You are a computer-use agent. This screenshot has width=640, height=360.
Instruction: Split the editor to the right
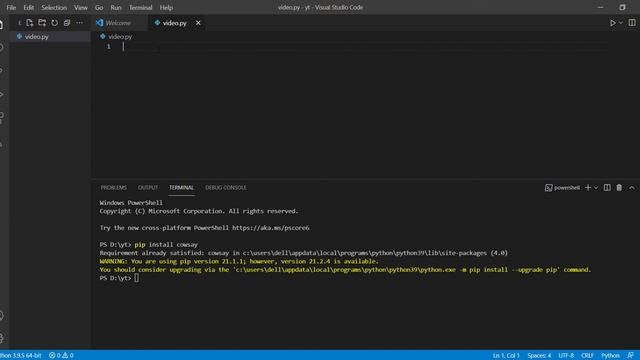[632, 23]
